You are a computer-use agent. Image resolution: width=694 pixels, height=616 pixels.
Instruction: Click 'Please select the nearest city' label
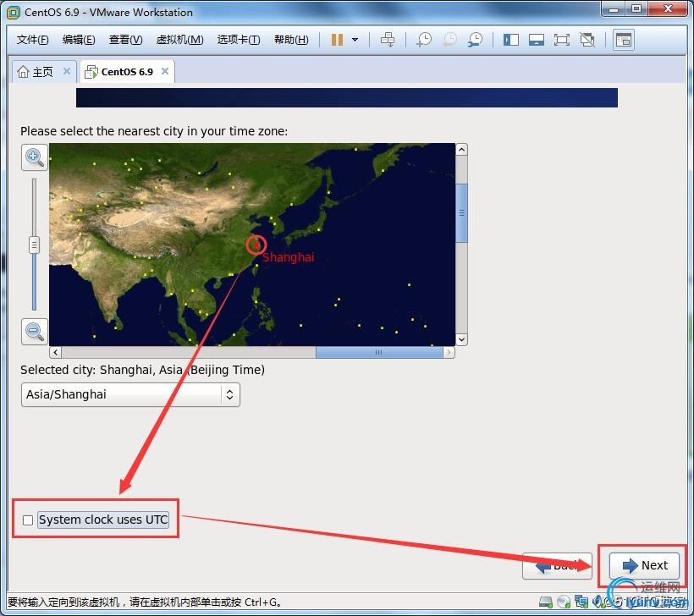tap(154, 131)
